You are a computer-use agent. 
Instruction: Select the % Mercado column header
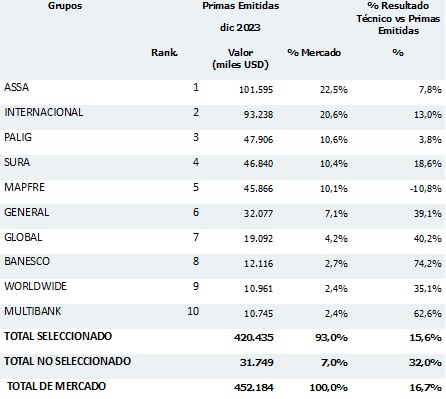pyautogui.click(x=314, y=52)
